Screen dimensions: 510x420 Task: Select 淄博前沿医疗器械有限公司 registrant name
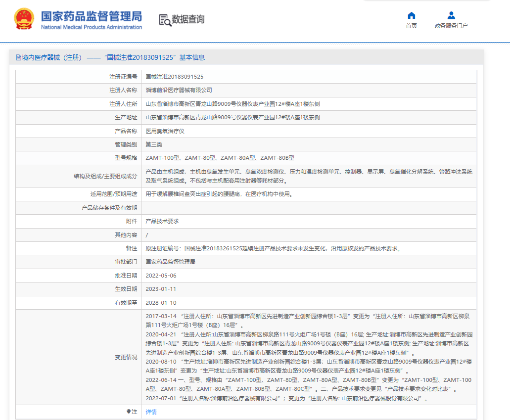179,90
